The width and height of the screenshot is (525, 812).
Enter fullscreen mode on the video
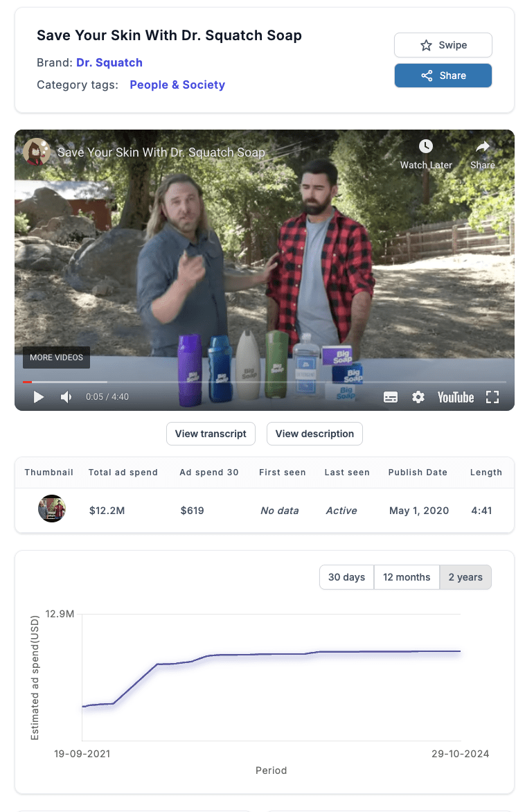[x=492, y=397]
